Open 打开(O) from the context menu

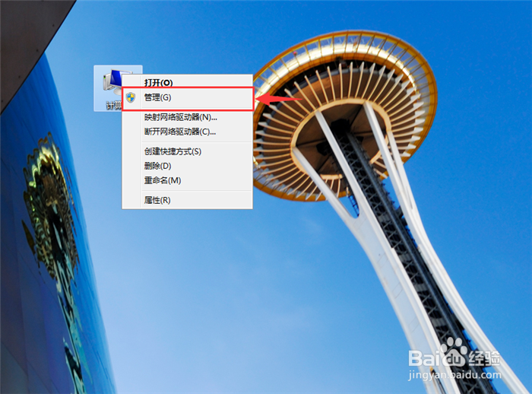click(x=187, y=83)
